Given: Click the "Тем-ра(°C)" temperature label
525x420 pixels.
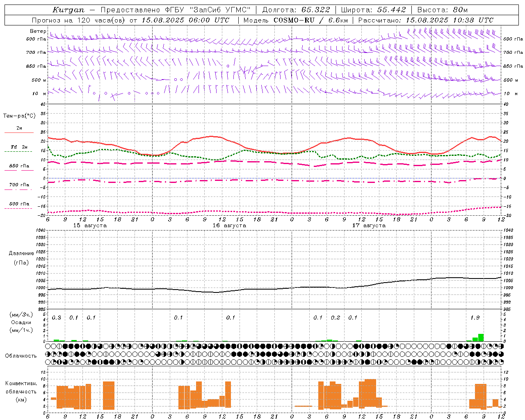Looking at the screenshot, I should 19,116.
